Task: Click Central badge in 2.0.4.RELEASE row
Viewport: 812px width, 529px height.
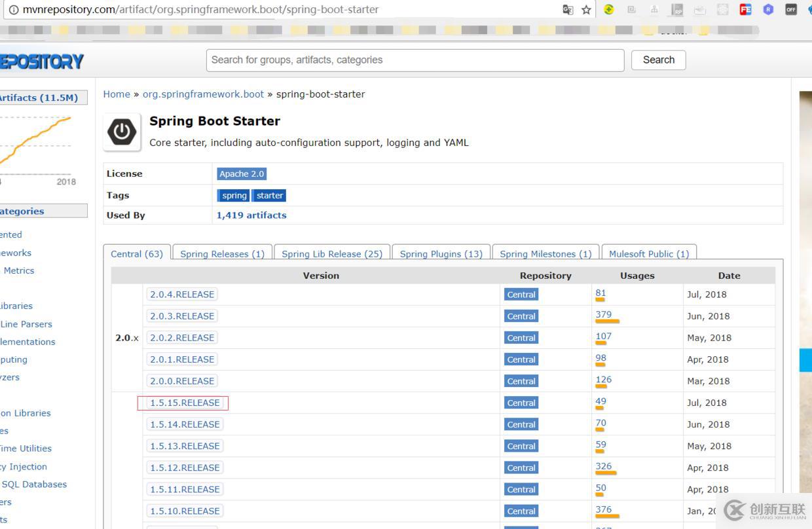Action: coord(521,295)
